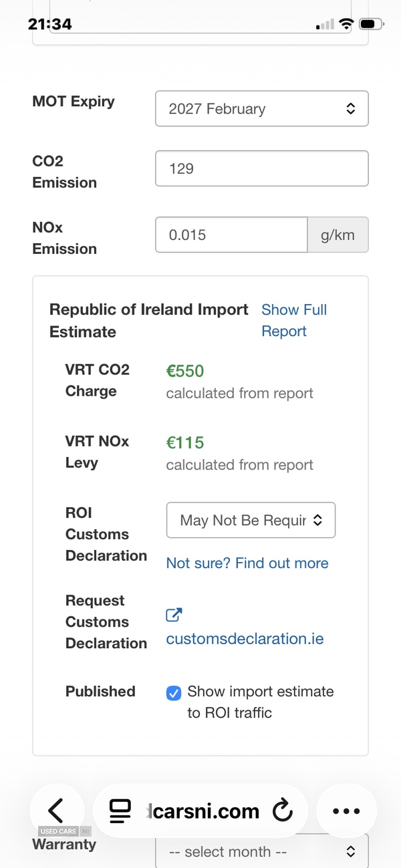401x868 pixels.
Task: Open the browser more options menu
Action: pos(346,811)
